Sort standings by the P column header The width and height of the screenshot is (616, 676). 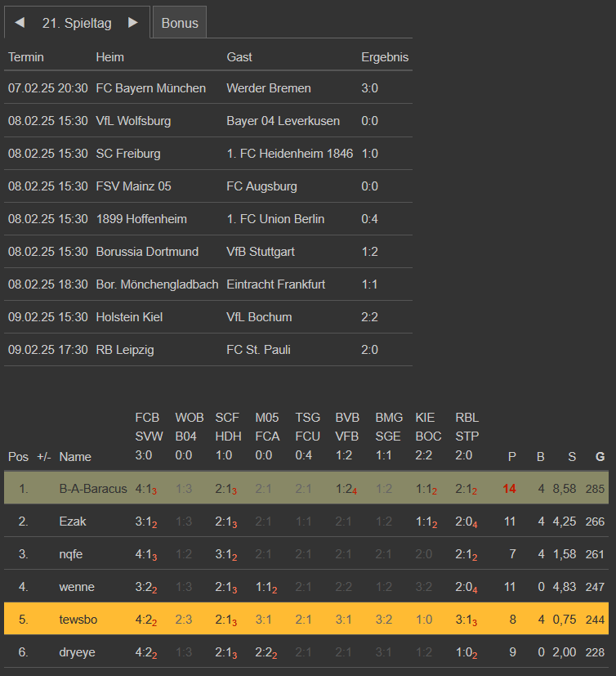(x=512, y=457)
